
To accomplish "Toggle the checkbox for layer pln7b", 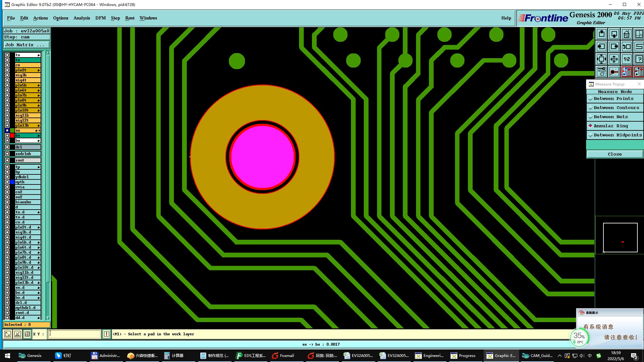I will 7,95.
